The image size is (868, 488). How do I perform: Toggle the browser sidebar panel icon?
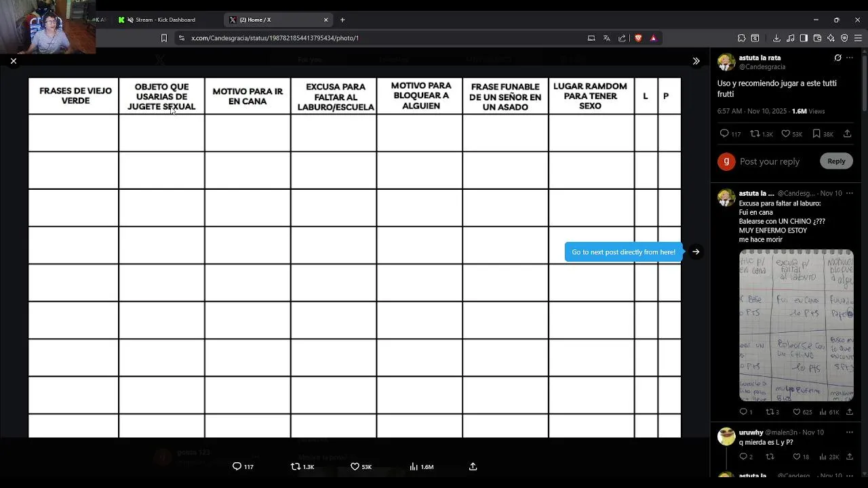point(804,38)
